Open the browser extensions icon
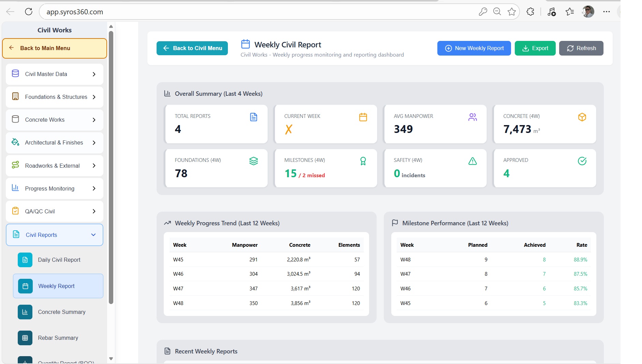Image resolution: width=642 pixels, height=364 pixels. coord(530,12)
